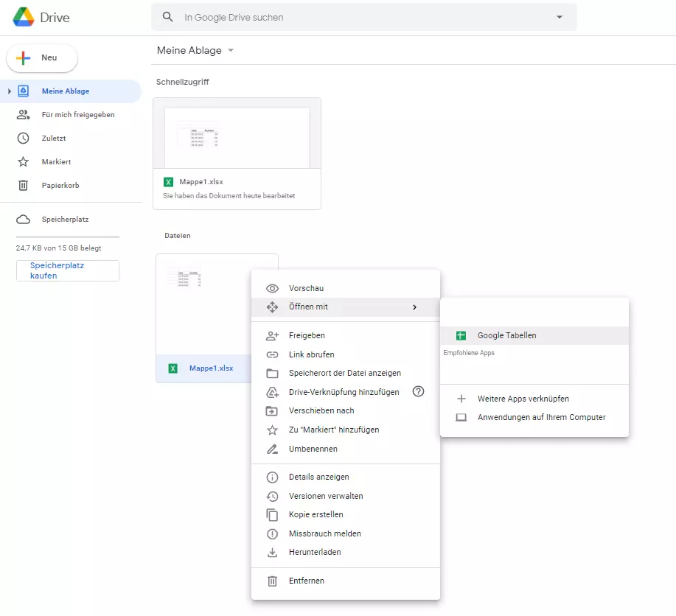
Task: Click the search magnifier icon
Action: 167,17
